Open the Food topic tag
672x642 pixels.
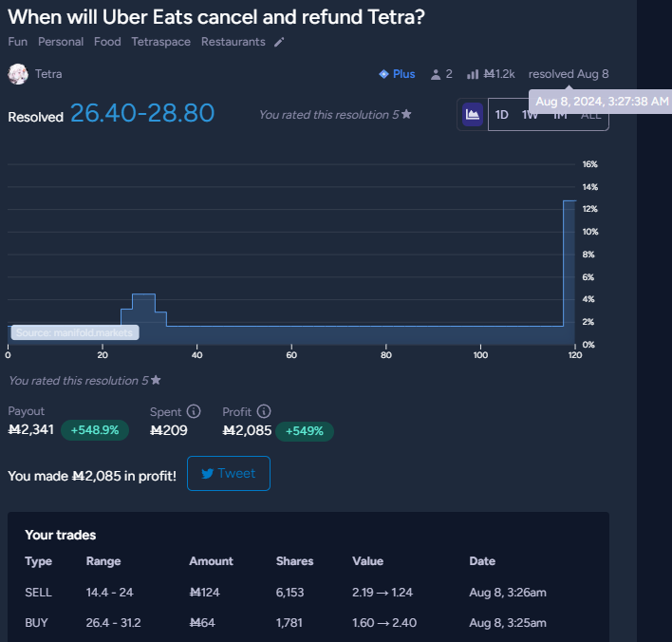[107, 42]
